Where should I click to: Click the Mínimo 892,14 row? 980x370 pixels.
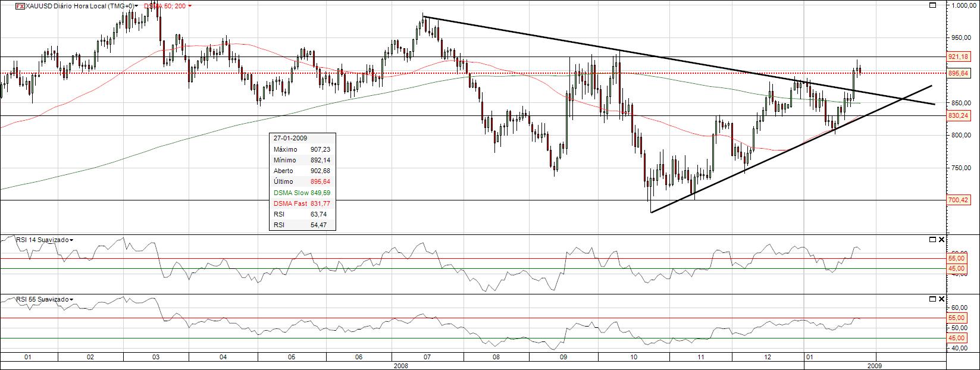(302, 160)
